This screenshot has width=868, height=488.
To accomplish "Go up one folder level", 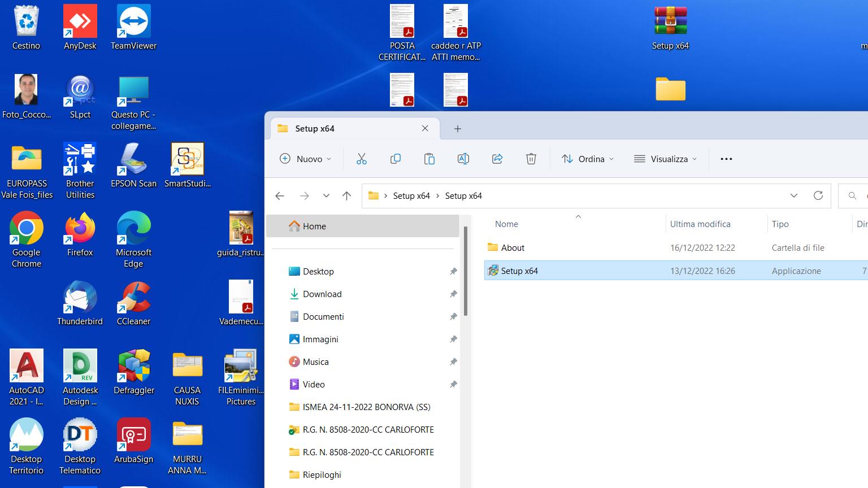I will pyautogui.click(x=346, y=195).
